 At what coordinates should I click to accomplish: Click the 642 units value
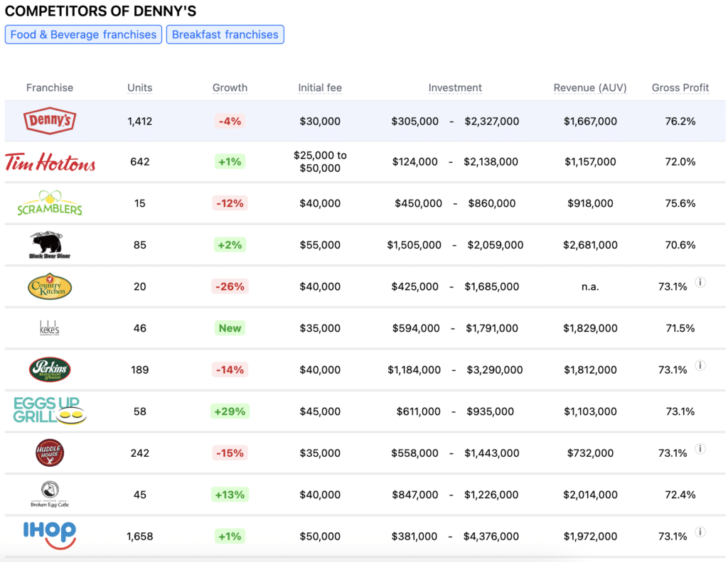[140, 162]
